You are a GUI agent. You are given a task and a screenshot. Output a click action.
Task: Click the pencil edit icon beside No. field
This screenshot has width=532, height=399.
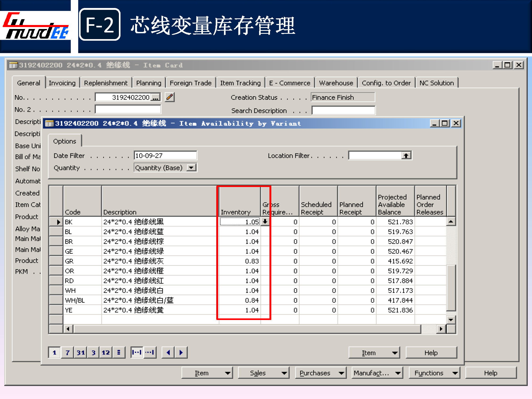click(x=169, y=97)
